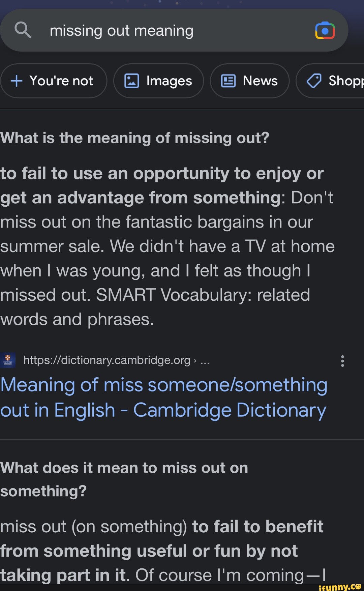Click the newspaper icon in News chip
The image size is (364, 591).
click(228, 81)
